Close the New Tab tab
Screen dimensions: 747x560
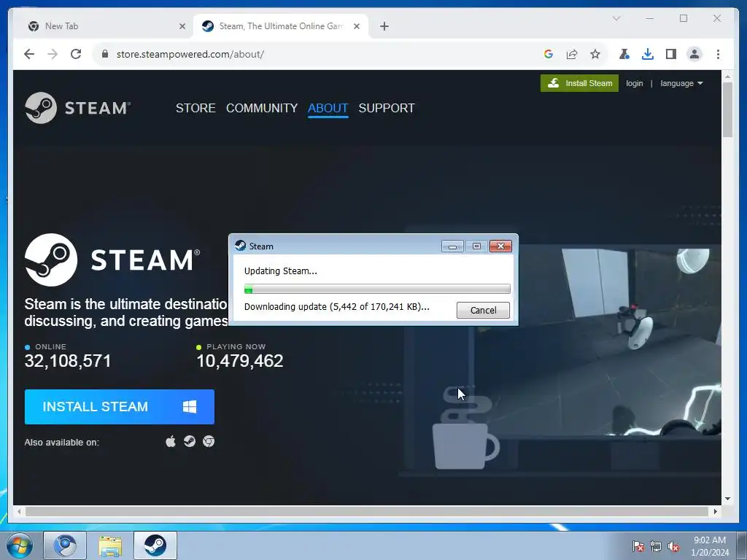click(x=182, y=26)
